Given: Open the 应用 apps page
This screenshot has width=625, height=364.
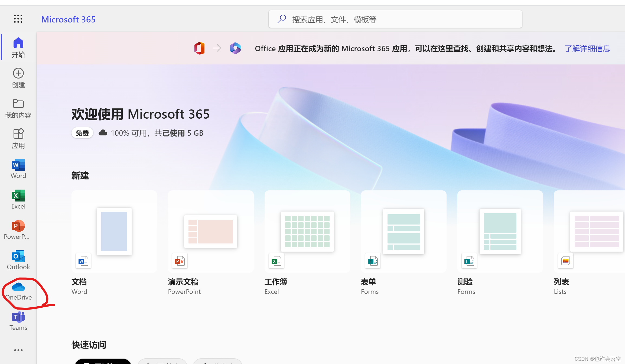Looking at the screenshot, I should click(18, 139).
